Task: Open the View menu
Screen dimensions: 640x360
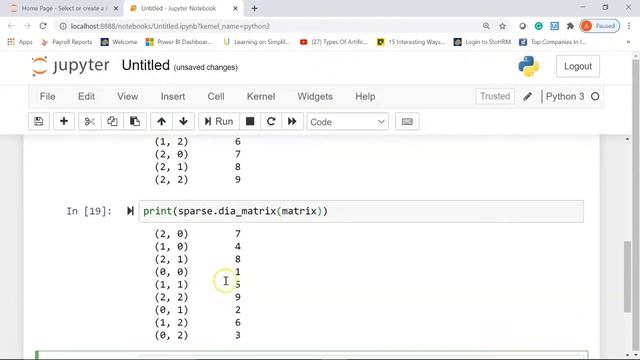Action: coord(127,97)
